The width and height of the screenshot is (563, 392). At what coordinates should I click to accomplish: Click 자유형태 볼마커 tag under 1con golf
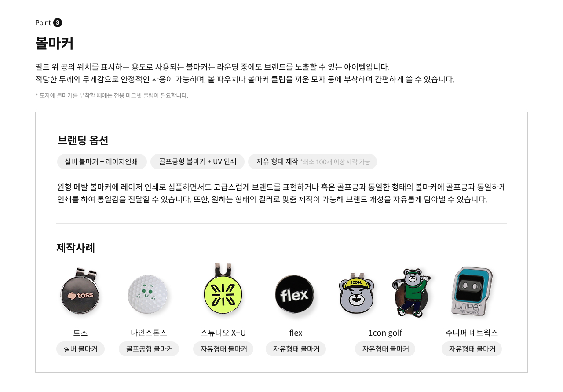tap(385, 349)
